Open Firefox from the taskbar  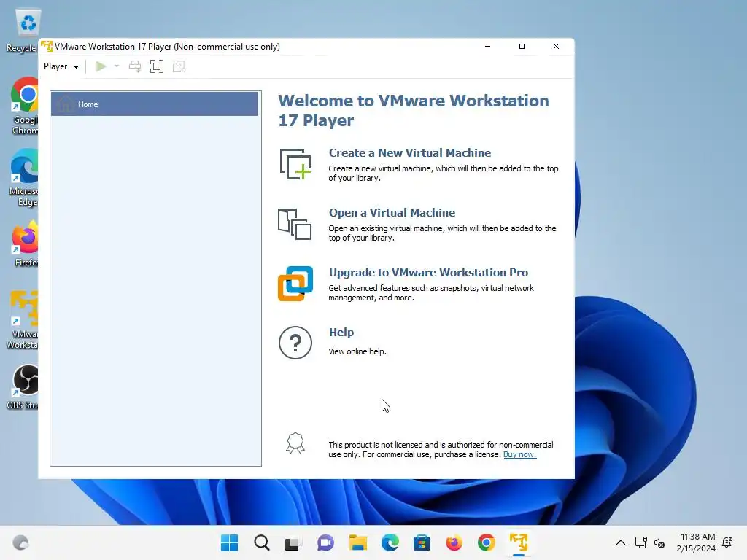click(454, 542)
